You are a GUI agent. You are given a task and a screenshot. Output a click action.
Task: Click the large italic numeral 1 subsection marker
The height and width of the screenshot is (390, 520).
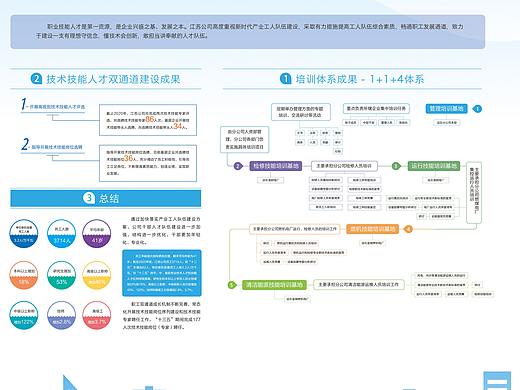coord(23,104)
